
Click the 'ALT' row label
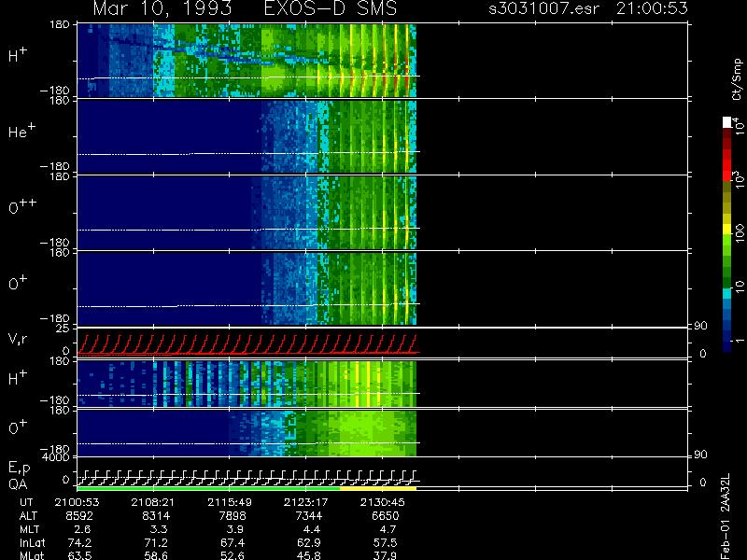coord(28,516)
